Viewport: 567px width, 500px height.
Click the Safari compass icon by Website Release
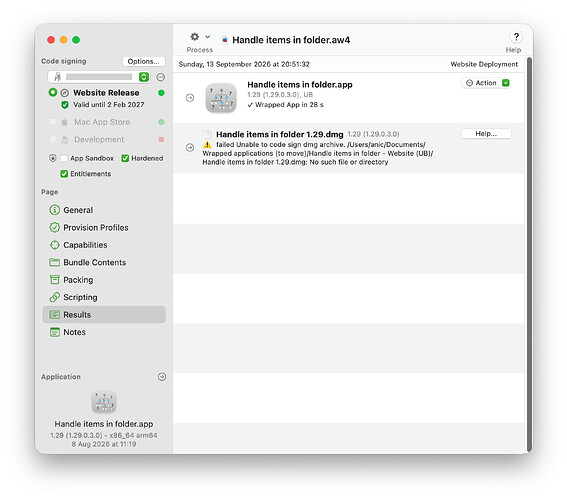click(64, 93)
